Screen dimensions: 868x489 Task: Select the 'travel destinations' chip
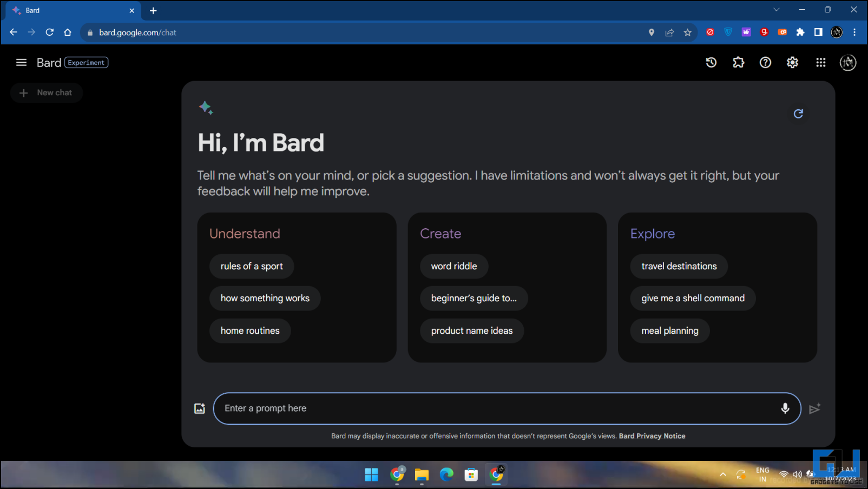(x=679, y=266)
